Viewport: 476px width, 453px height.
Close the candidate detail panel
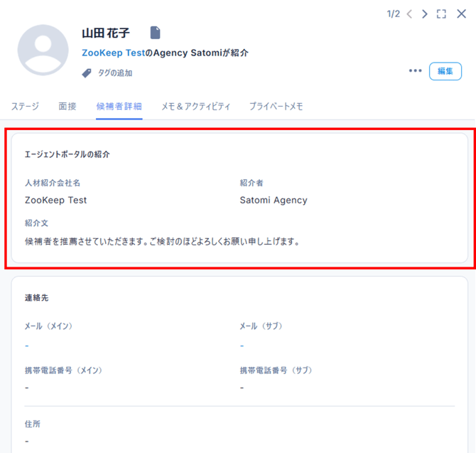(461, 14)
